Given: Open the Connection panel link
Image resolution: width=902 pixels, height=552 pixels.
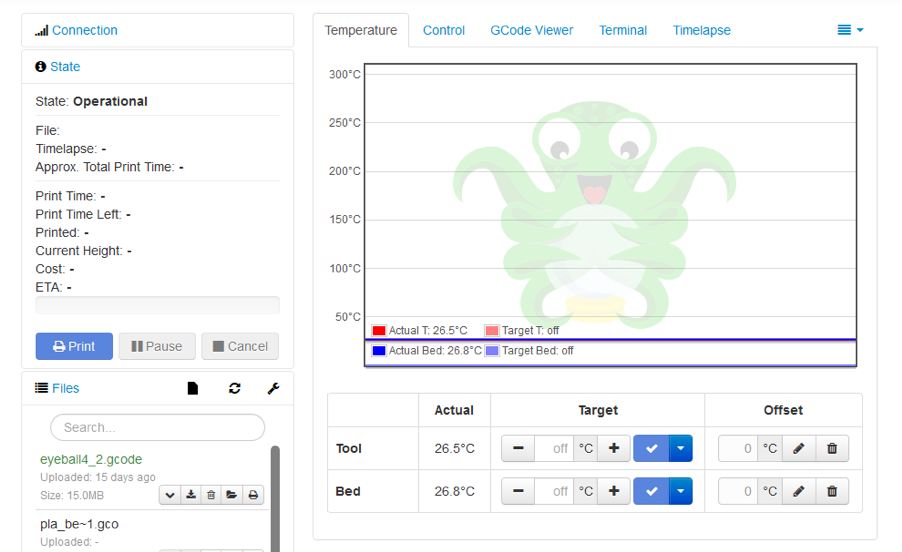Looking at the screenshot, I should click(x=85, y=30).
